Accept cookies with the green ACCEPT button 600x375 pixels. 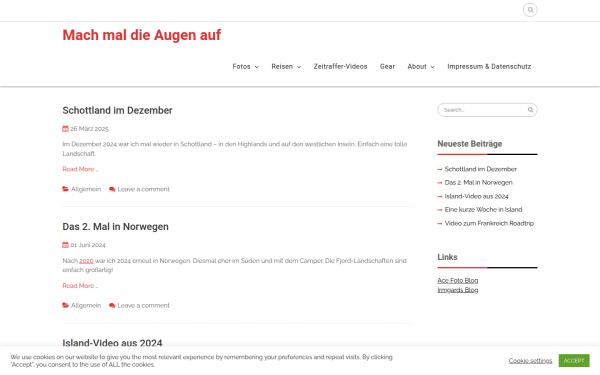(574, 360)
